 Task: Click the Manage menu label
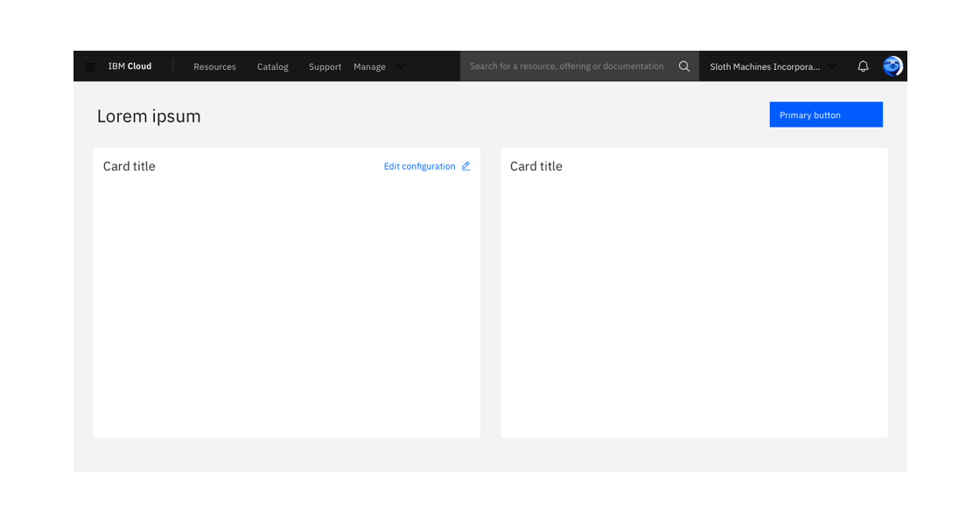click(369, 66)
